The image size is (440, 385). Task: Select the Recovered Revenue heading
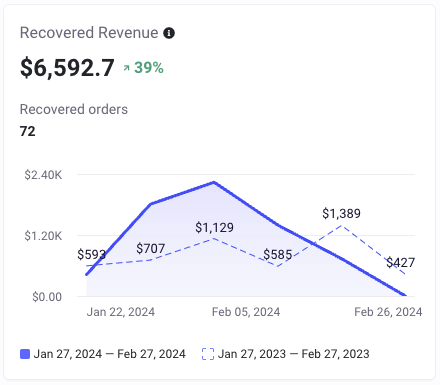tap(89, 33)
